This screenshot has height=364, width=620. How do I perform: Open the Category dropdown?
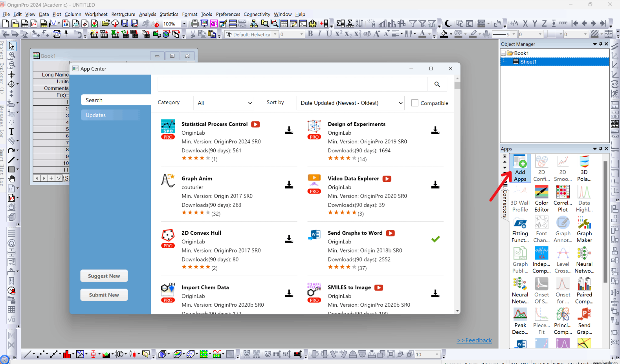[x=224, y=103]
